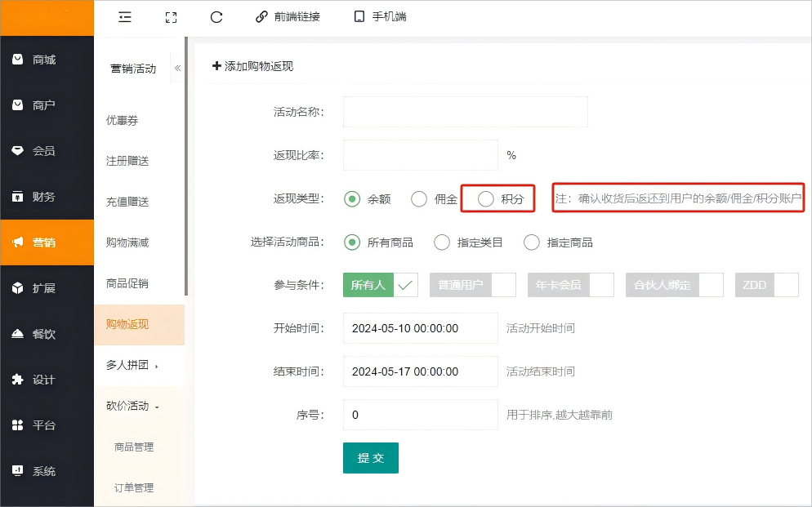
Task: Click the 活动名称 input field
Action: point(465,112)
